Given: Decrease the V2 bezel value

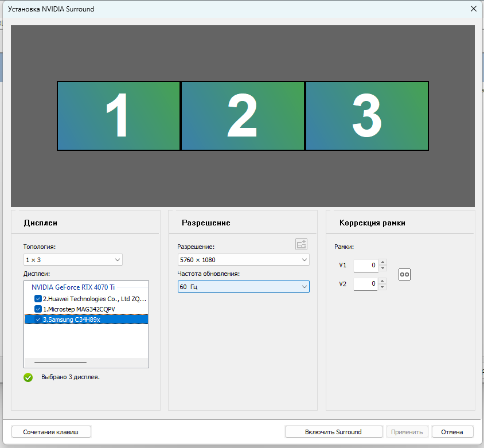Looking at the screenshot, I should pos(382,287).
